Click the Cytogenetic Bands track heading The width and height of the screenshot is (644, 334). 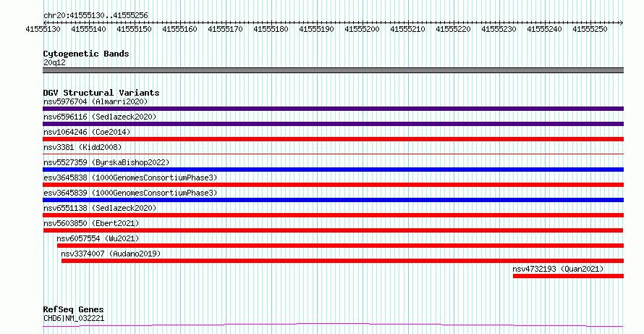point(86,54)
